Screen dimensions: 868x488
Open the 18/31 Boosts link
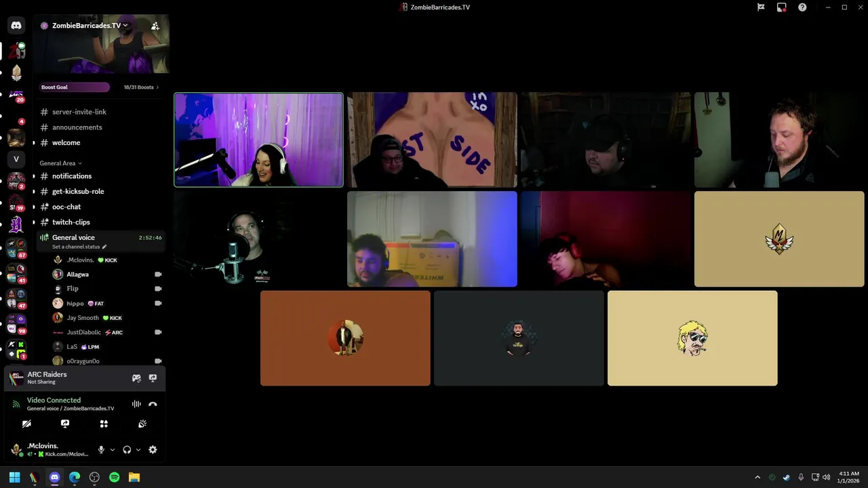[141, 87]
